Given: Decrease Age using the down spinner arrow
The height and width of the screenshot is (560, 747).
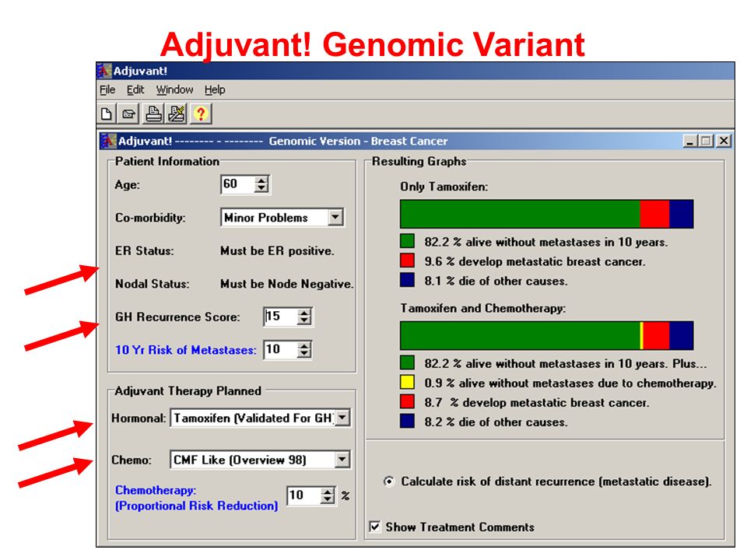Looking at the screenshot, I should click(x=261, y=188).
